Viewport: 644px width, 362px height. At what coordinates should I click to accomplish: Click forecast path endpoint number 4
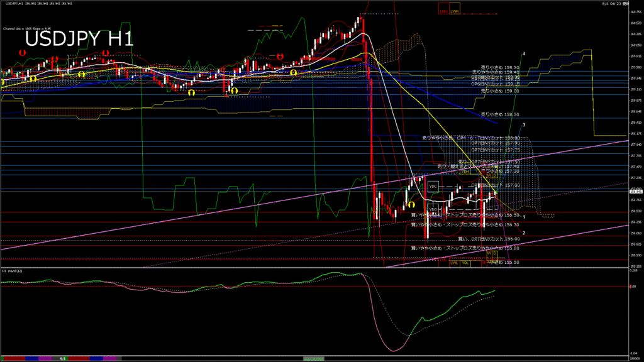[524, 54]
